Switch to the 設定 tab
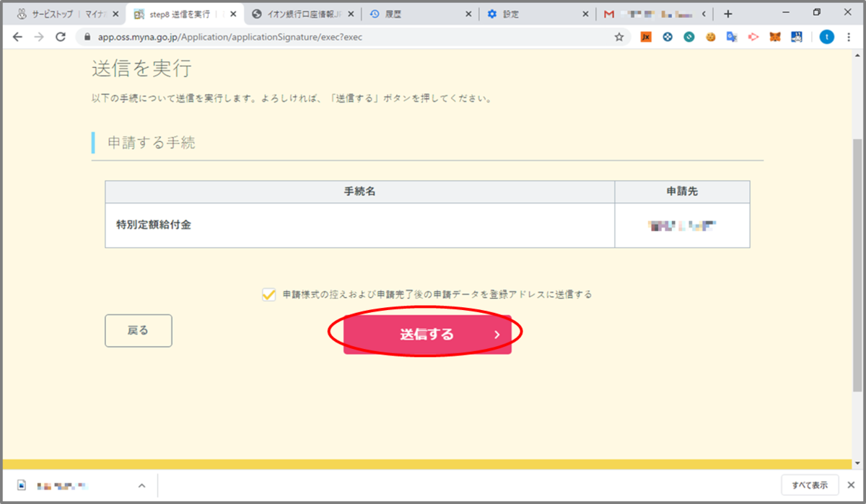 (x=520, y=13)
